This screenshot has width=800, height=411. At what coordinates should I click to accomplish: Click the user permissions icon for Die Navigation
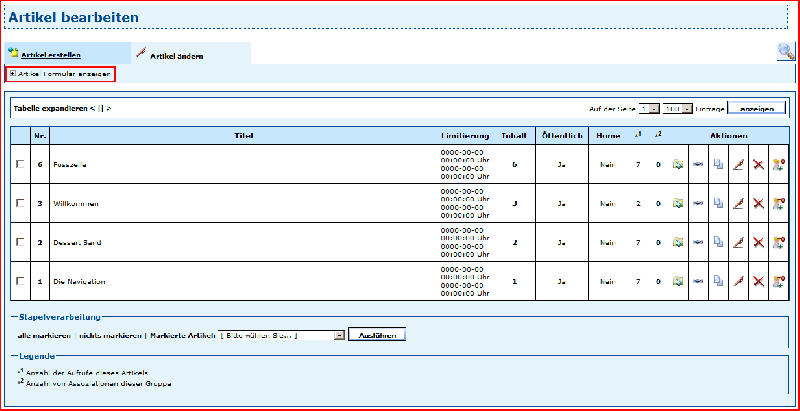click(778, 281)
